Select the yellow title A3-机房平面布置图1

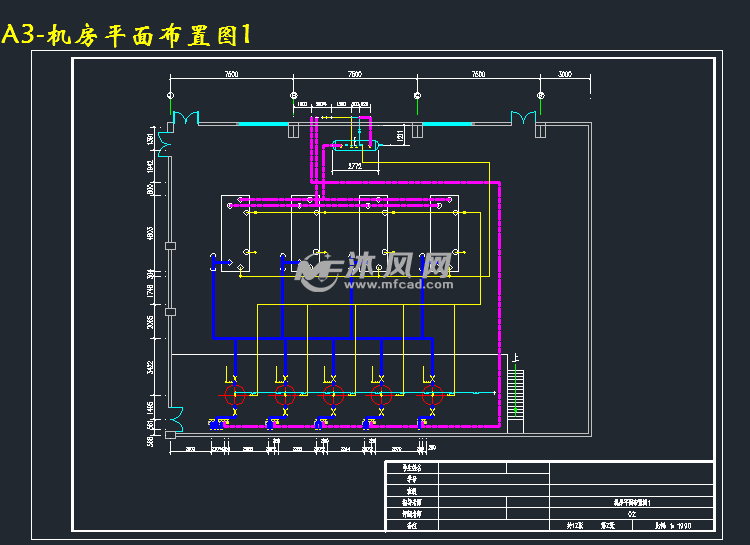(x=126, y=35)
